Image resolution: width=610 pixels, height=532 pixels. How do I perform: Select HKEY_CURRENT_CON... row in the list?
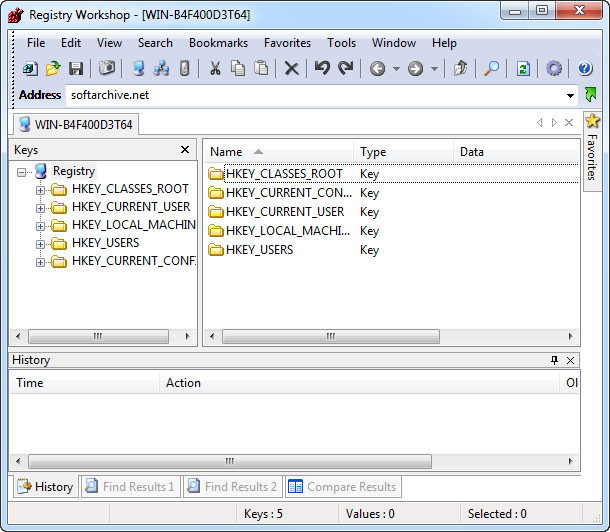coord(393,193)
